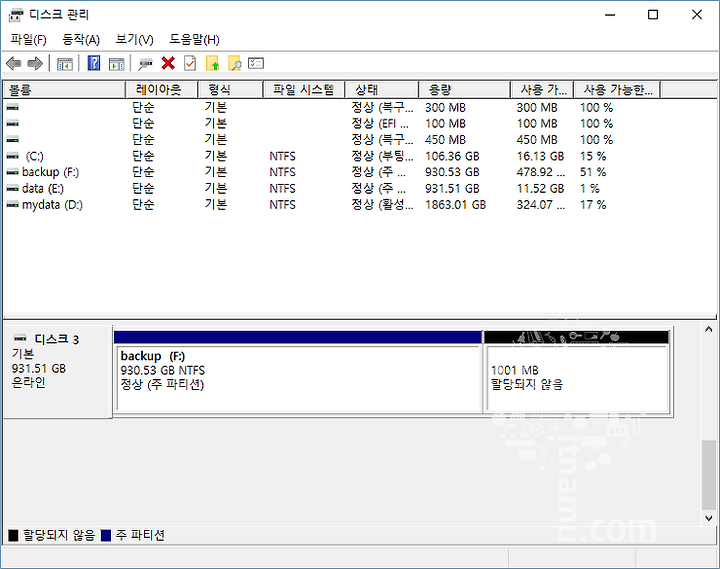
Task: Click the 디스크 3 disk label panel
Action: 57,372
